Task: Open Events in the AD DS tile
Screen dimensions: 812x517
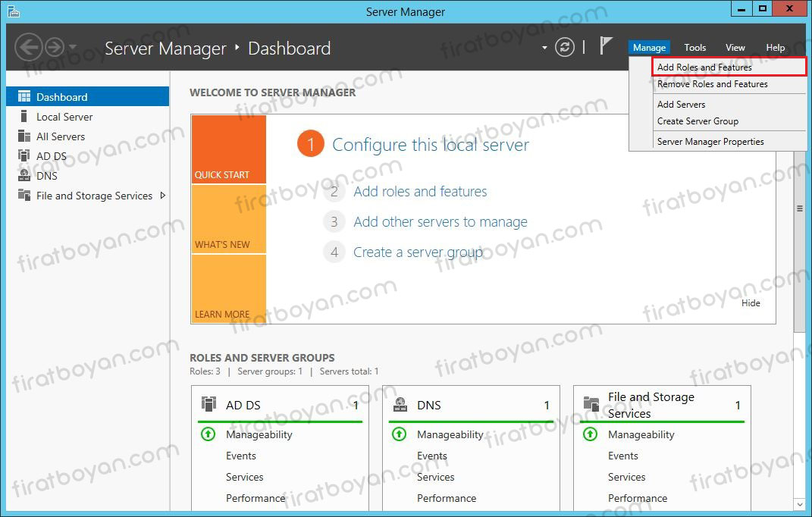Action: tap(241, 456)
